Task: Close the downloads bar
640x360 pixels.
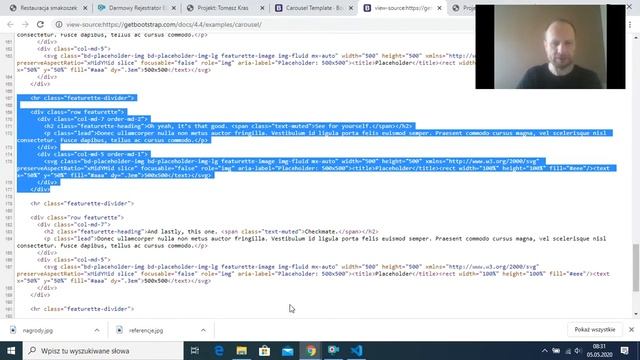Action: pyautogui.click(x=631, y=329)
